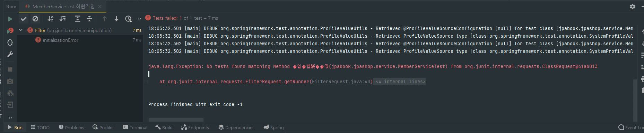Viewport: 644px width, 133px height.
Task: Select initializationError test item
Action: click(60, 40)
